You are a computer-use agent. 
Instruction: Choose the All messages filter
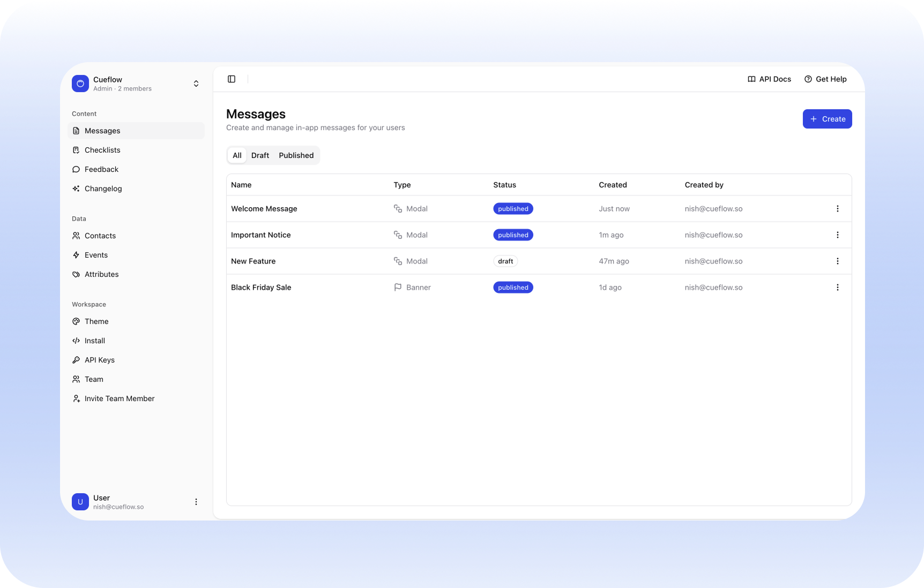tap(237, 155)
